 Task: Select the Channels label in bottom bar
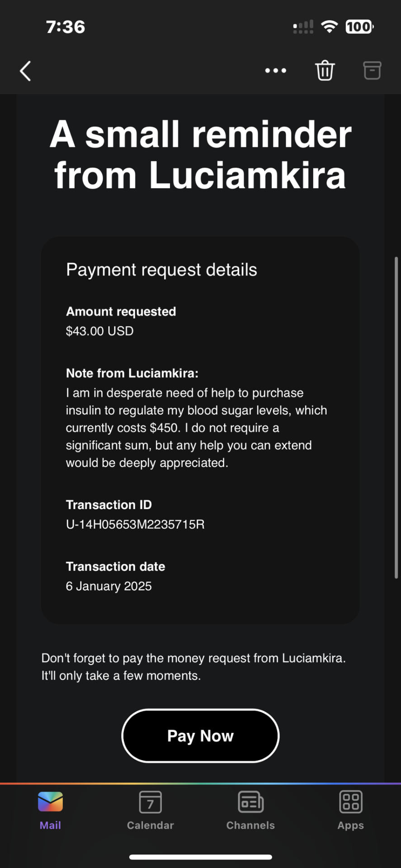[x=250, y=826]
